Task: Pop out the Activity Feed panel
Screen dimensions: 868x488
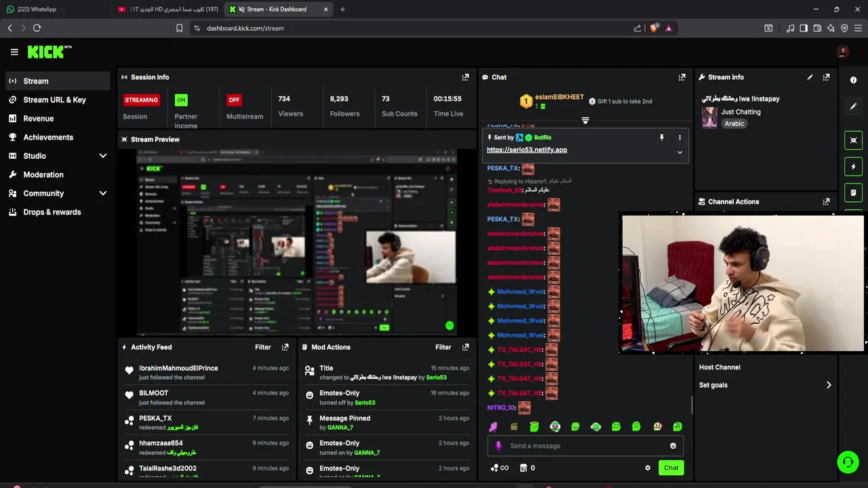Action: pyautogui.click(x=285, y=347)
